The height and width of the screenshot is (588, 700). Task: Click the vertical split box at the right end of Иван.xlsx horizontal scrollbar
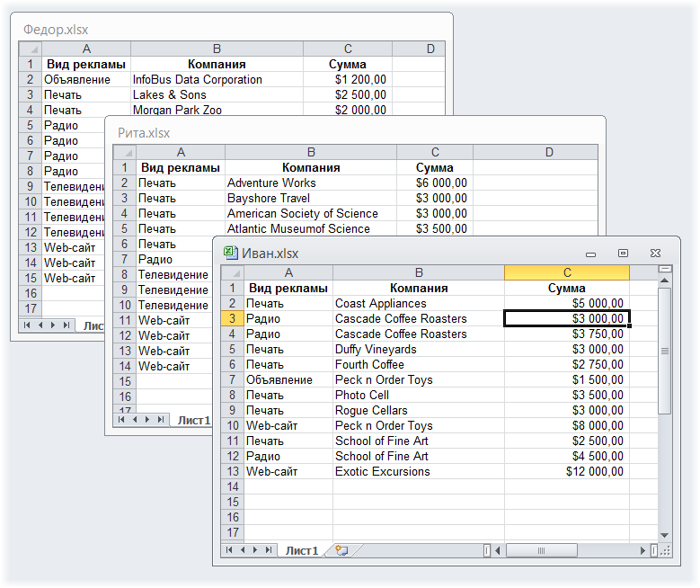point(653,550)
